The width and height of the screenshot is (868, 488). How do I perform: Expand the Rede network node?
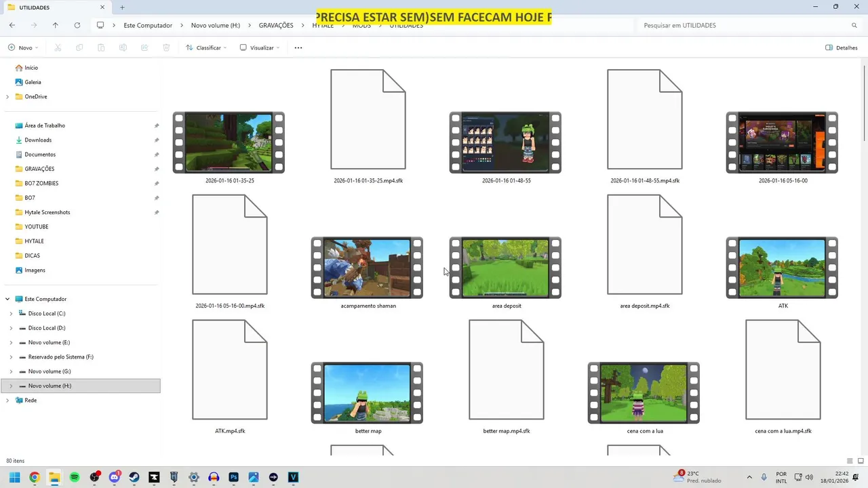(7, 400)
